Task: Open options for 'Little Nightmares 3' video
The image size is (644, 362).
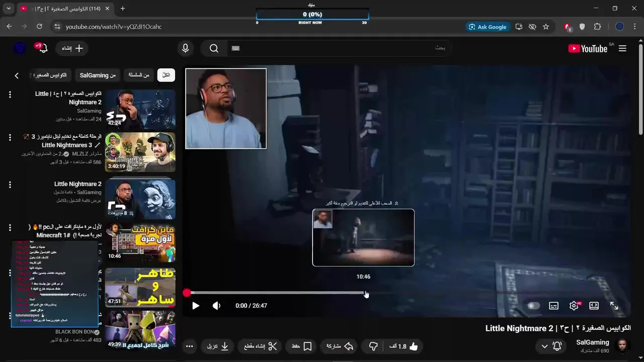Action: (x=10, y=137)
